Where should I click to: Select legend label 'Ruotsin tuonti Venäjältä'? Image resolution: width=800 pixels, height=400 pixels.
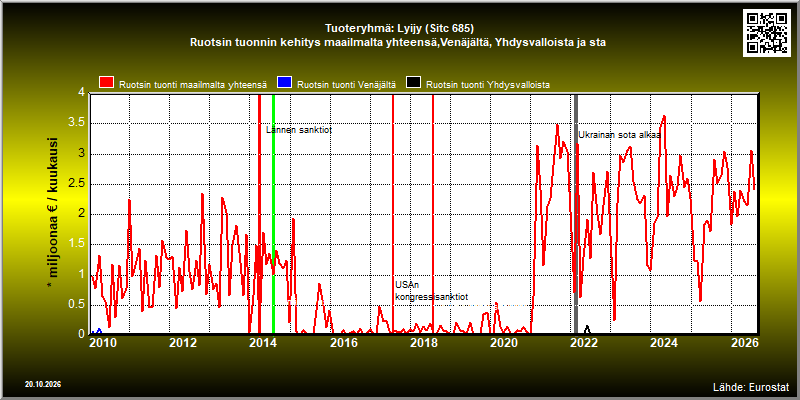click(x=346, y=85)
